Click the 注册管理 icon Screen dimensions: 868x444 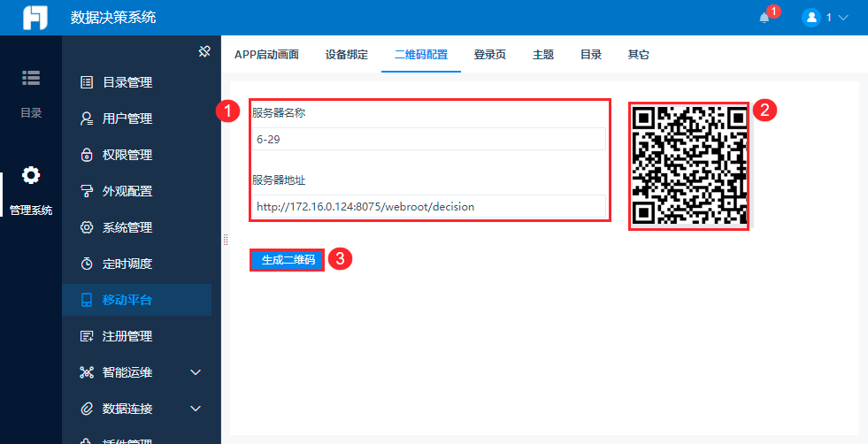point(87,336)
